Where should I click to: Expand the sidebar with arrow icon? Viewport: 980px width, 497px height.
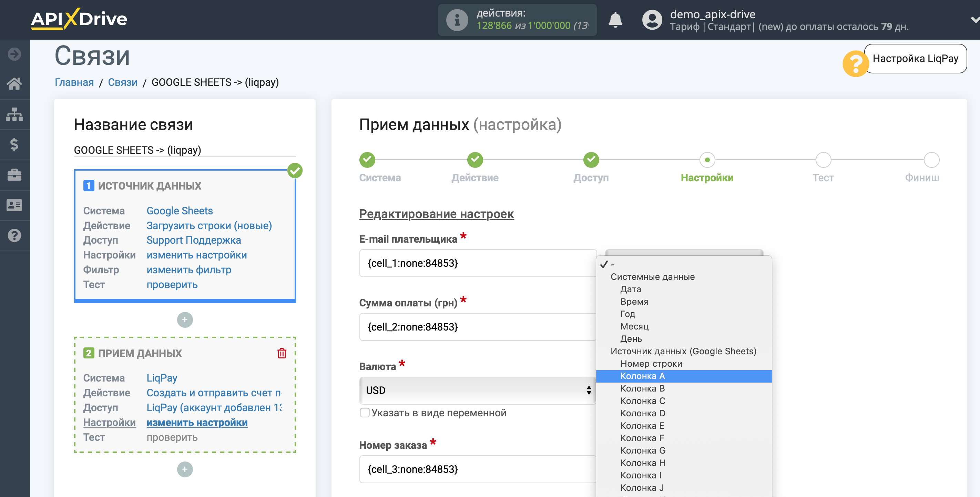point(14,54)
